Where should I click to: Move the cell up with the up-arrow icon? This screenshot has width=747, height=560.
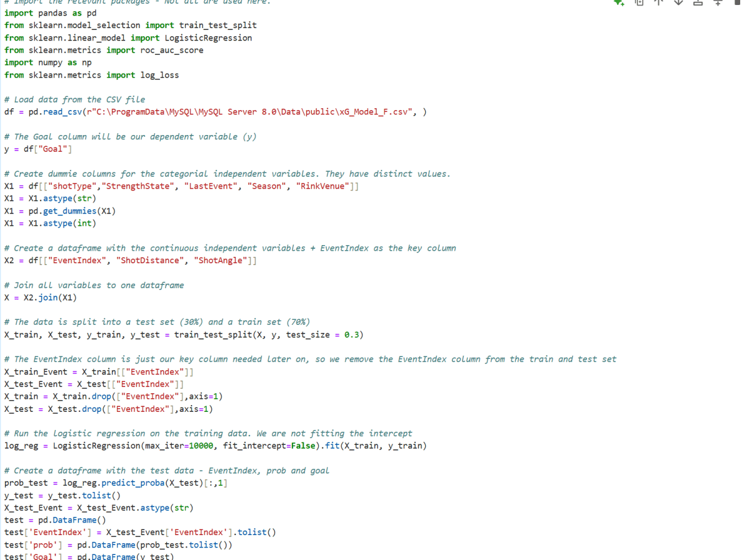click(x=658, y=4)
